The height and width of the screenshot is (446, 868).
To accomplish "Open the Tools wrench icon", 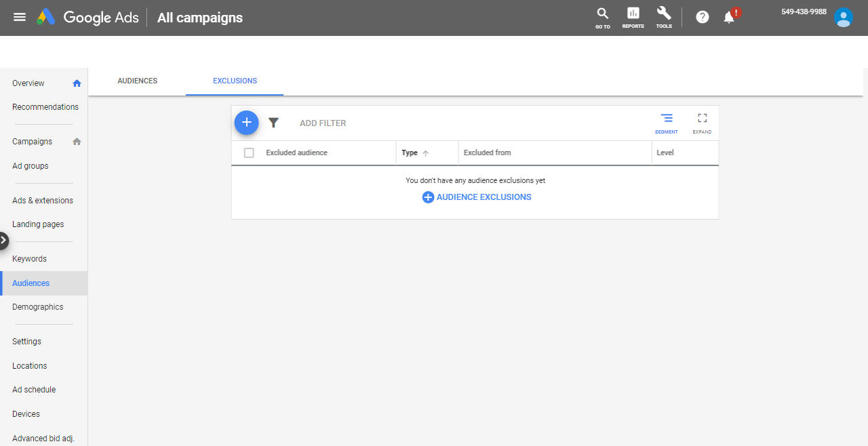I will coord(664,17).
